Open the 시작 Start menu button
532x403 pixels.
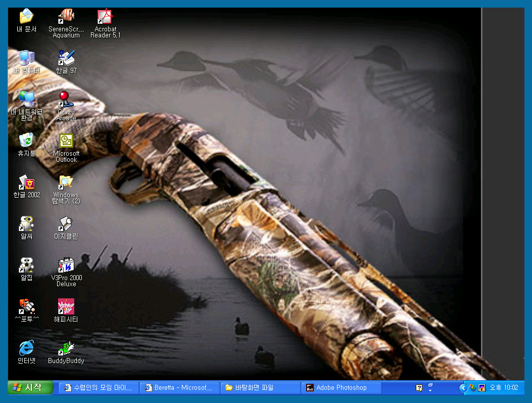pyautogui.click(x=31, y=388)
